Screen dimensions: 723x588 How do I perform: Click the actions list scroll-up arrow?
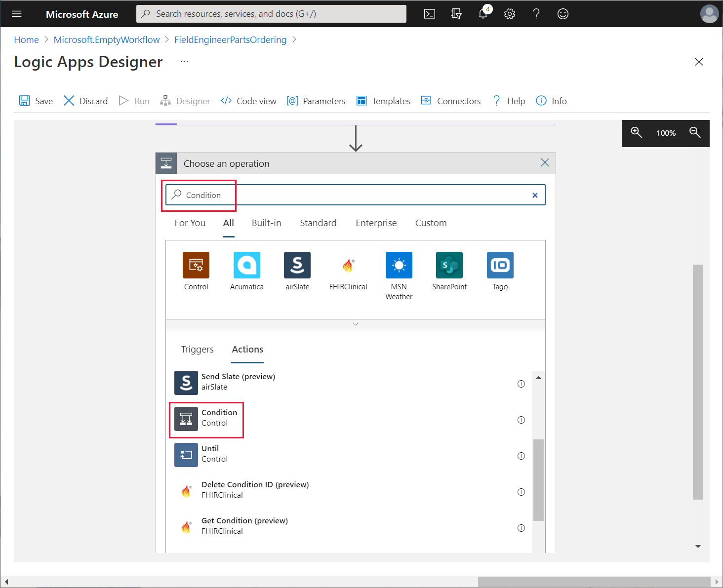tap(539, 378)
